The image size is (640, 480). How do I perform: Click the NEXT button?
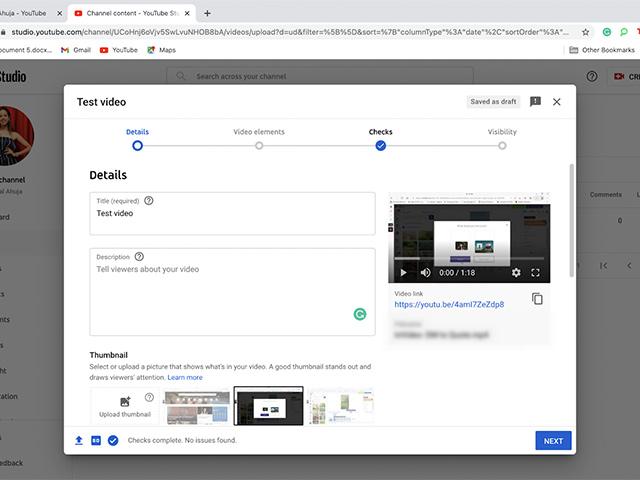coord(553,441)
